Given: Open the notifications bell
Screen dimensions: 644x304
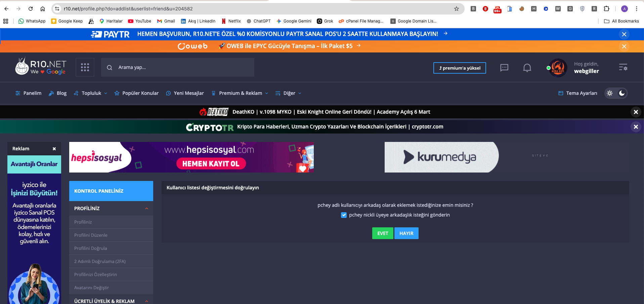Looking at the screenshot, I should pos(527,68).
